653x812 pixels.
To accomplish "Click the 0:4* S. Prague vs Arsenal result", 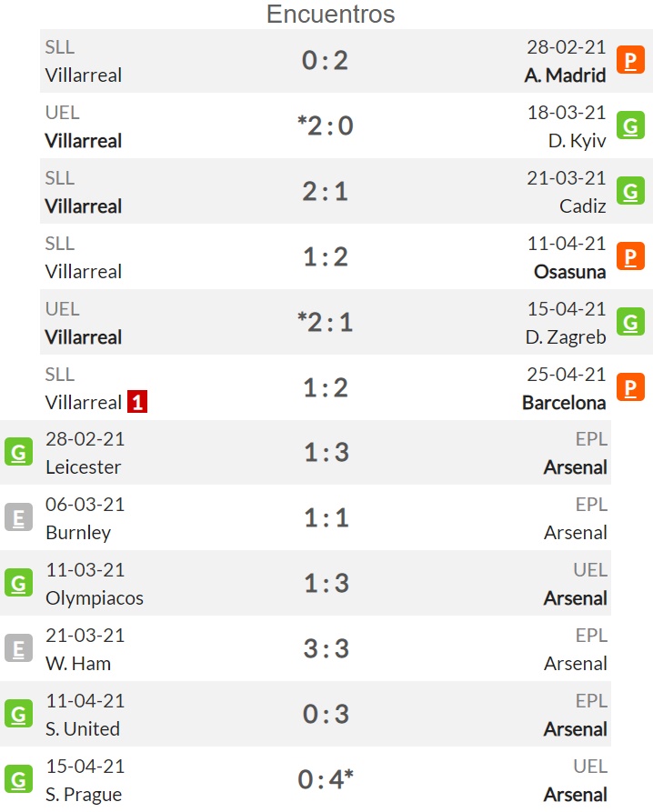I will tap(326, 779).
